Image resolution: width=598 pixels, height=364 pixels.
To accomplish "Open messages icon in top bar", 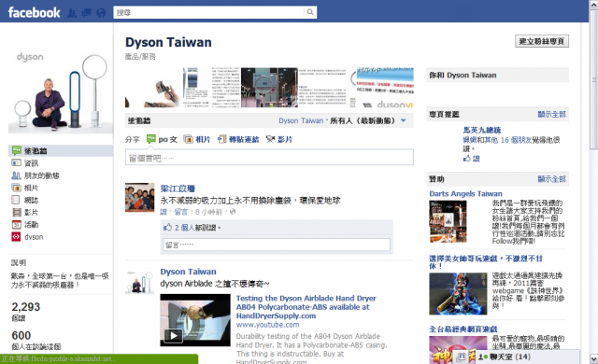I will point(87,13).
